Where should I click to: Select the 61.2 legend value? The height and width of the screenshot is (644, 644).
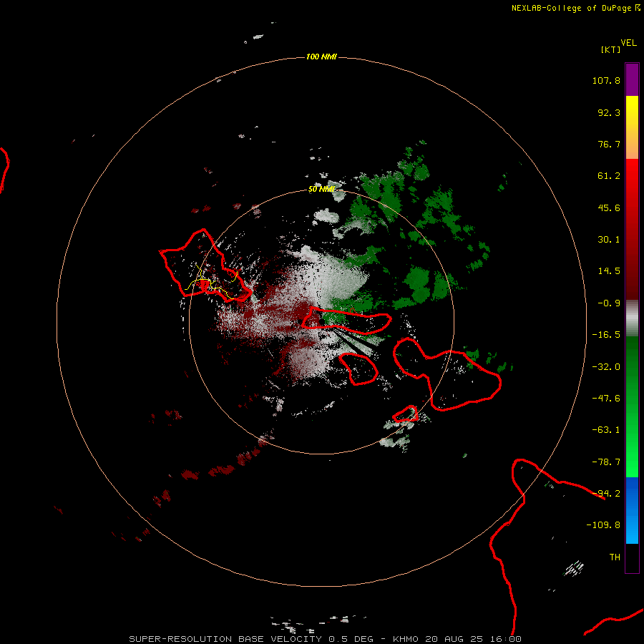coord(609,176)
